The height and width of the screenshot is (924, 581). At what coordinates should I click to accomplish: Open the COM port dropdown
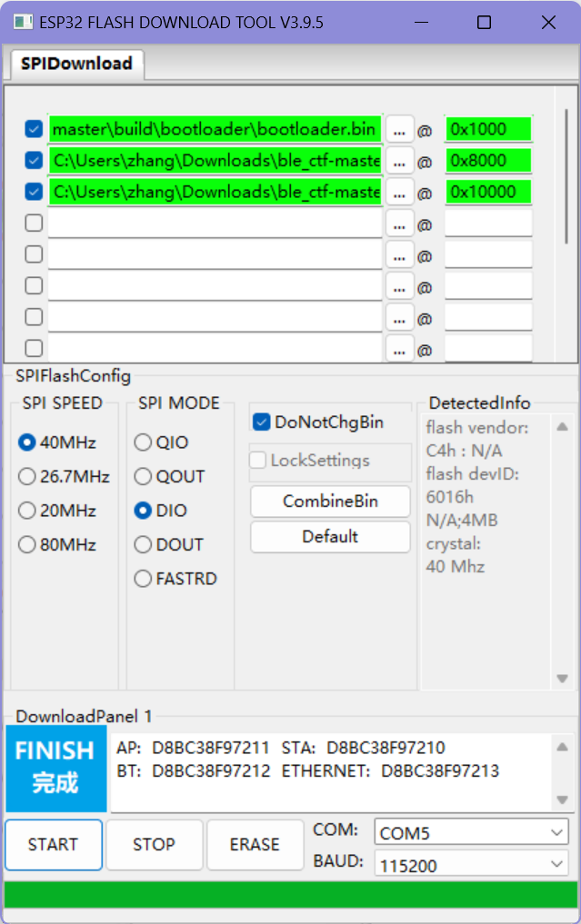point(471,832)
